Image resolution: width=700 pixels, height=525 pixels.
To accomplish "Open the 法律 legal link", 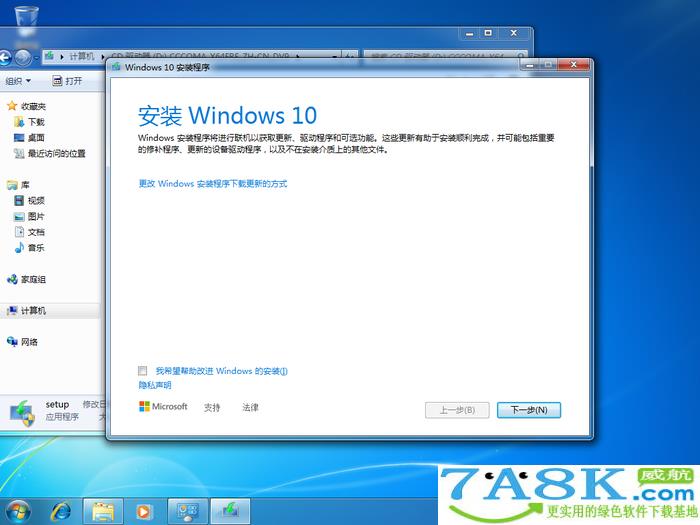I will click(x=250, y=407).
